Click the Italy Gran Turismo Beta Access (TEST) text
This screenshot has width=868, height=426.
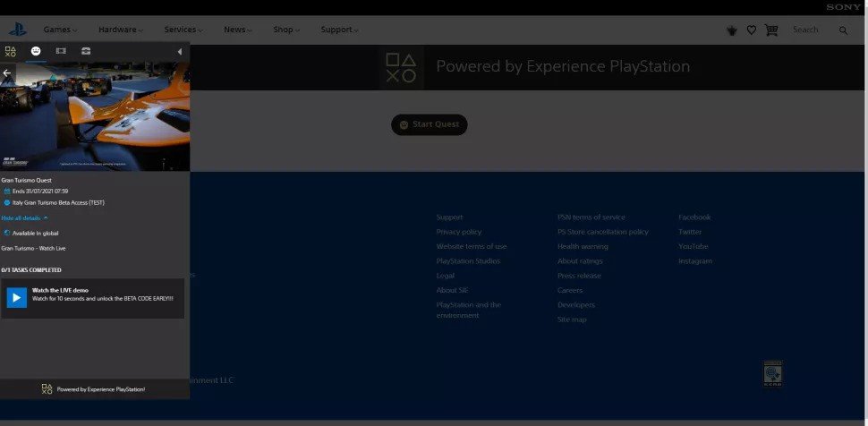[x=59, y=203]
